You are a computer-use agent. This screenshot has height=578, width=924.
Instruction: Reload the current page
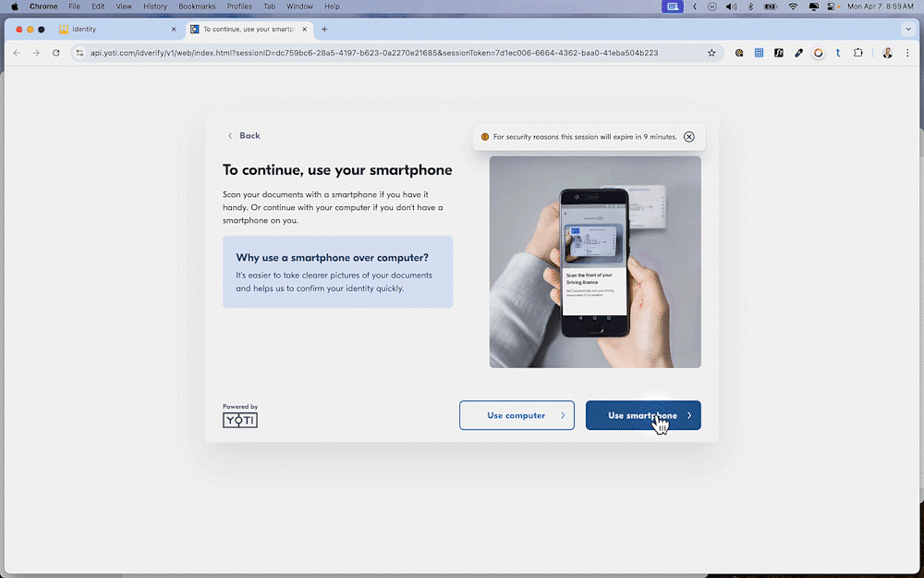pos(56,53)
